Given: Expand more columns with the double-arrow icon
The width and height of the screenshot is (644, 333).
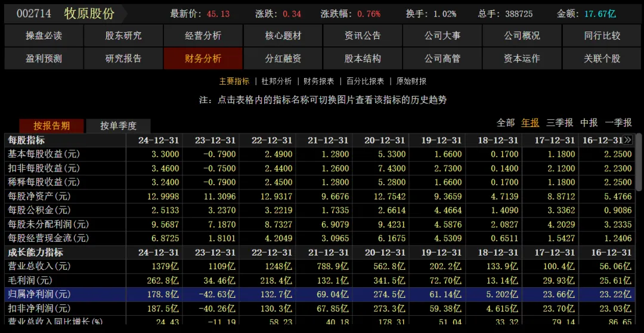Looking at the screenshot, I should pyautogui.click(x=627, y=140).
